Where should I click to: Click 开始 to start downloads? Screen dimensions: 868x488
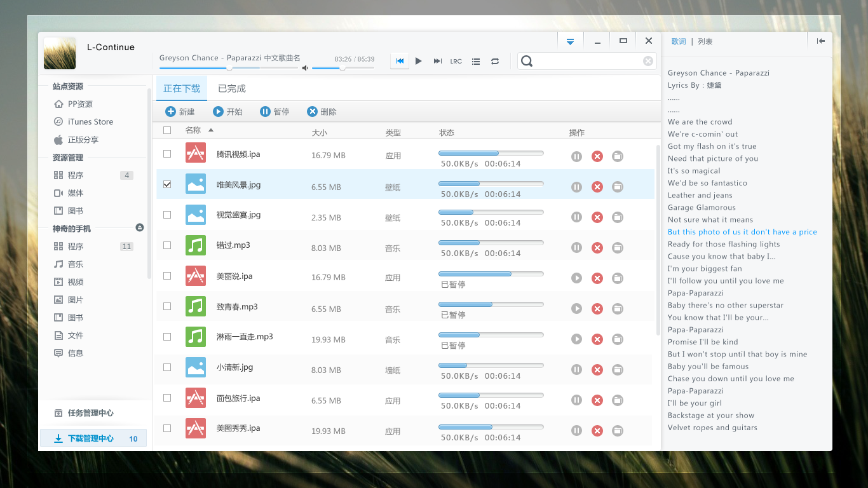point(227,112)
